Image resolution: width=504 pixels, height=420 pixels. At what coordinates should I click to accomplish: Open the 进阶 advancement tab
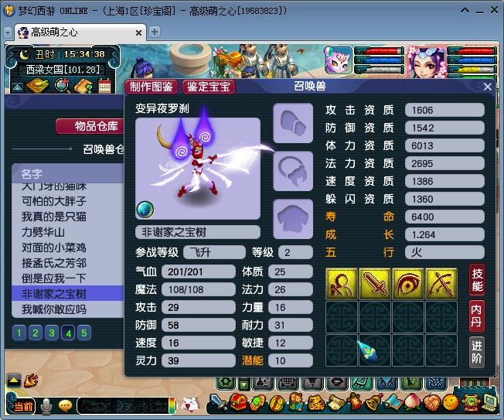477,352
